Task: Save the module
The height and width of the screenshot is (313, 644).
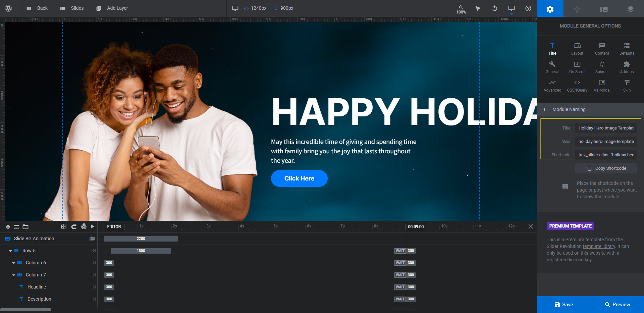Action: tap(563, 305)
